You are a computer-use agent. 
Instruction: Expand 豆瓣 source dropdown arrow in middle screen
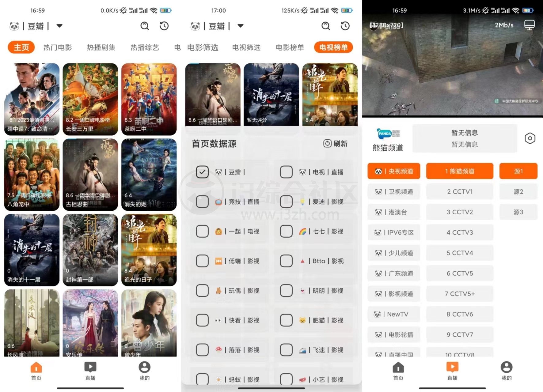click(x=241, y=26)
